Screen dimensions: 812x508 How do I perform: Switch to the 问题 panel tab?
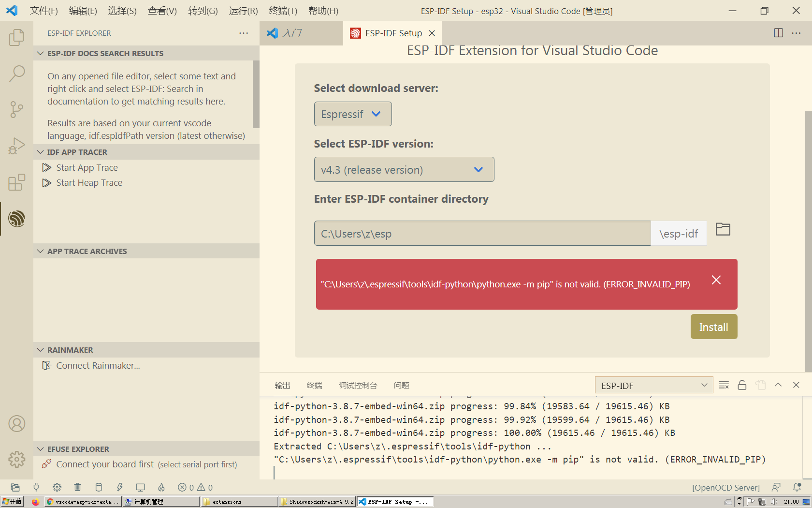[401, 385]
